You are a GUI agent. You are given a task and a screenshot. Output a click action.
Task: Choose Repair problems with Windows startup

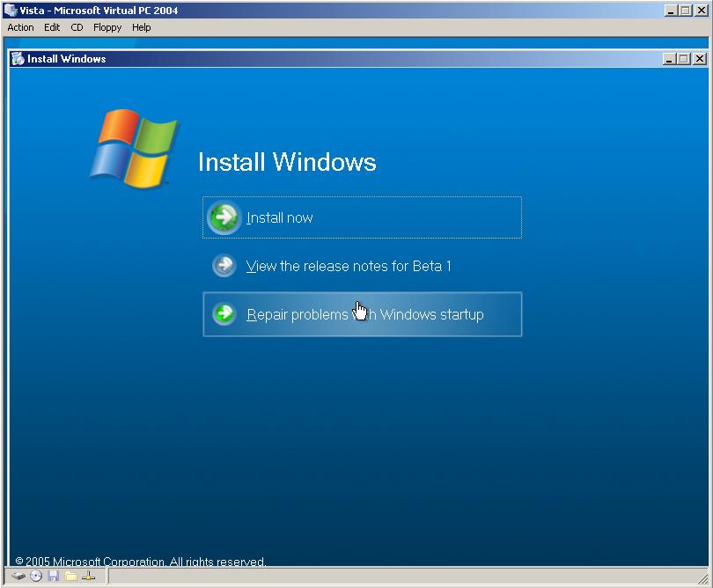pyautogui.click(x=362, y=314)
